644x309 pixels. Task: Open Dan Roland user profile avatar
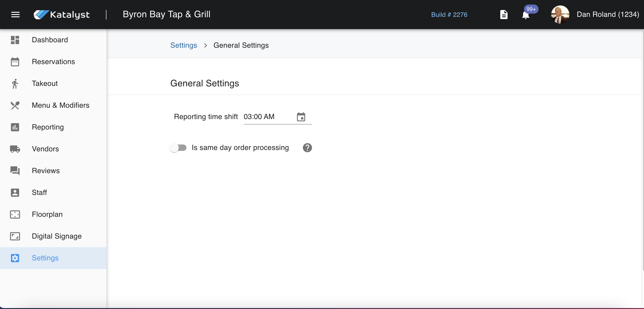point(560,15)
